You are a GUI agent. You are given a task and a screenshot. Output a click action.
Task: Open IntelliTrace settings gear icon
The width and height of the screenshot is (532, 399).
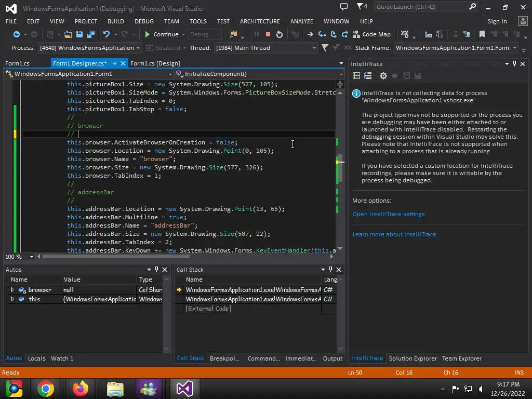[383, 76]
